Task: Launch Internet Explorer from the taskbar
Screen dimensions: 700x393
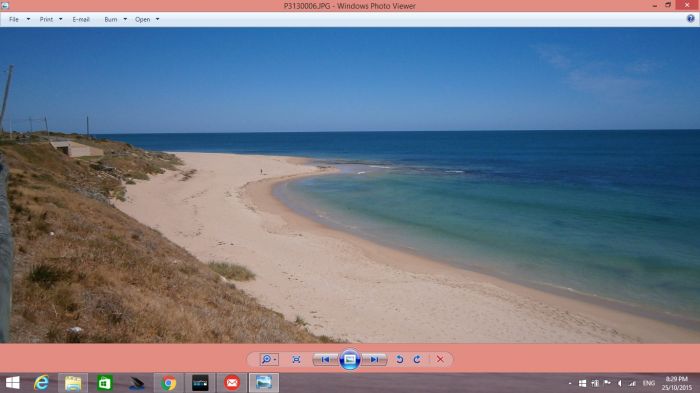Action: (41, 383)
